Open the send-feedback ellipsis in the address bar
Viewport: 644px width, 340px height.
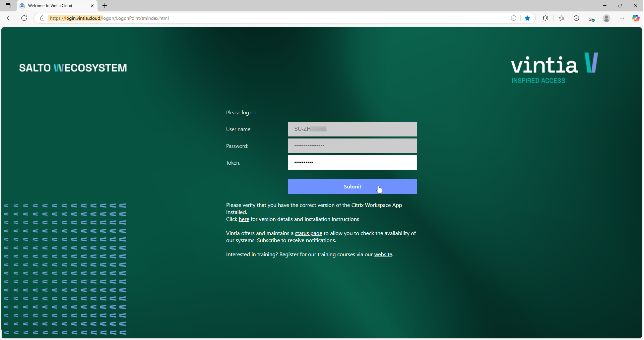[514, 18]
